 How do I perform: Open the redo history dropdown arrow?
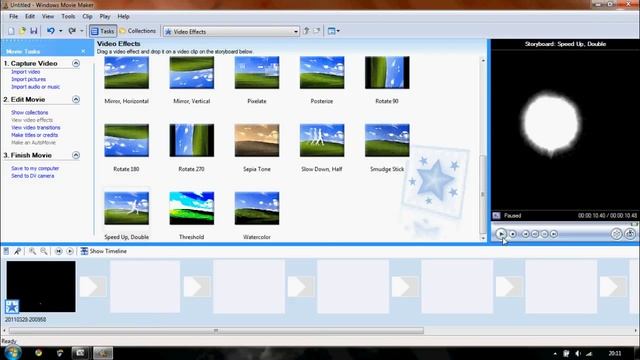click(82, 31)
